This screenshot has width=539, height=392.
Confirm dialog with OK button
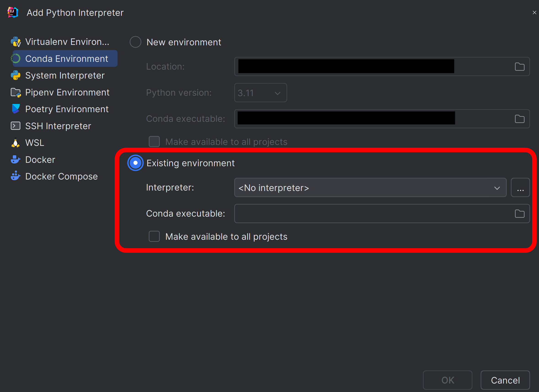click(x=447, y=380)
